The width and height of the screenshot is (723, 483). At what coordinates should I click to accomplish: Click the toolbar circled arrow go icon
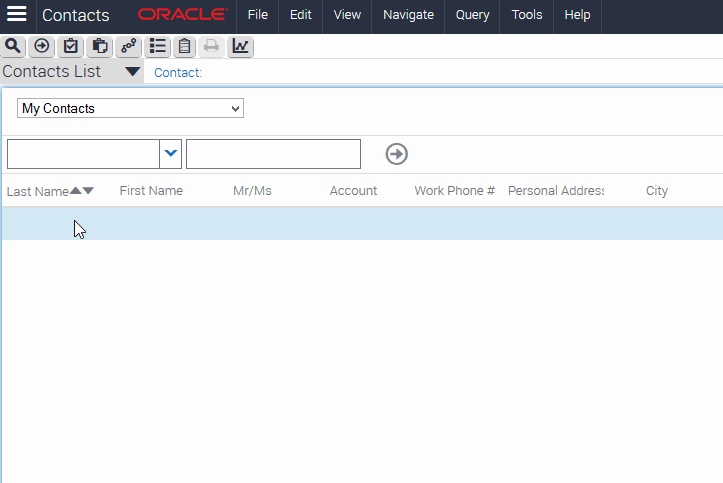point(42,46)
